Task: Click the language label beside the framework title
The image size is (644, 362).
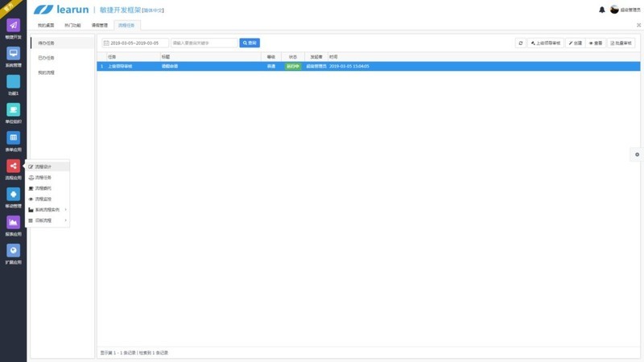Action: tap(153, 10)
